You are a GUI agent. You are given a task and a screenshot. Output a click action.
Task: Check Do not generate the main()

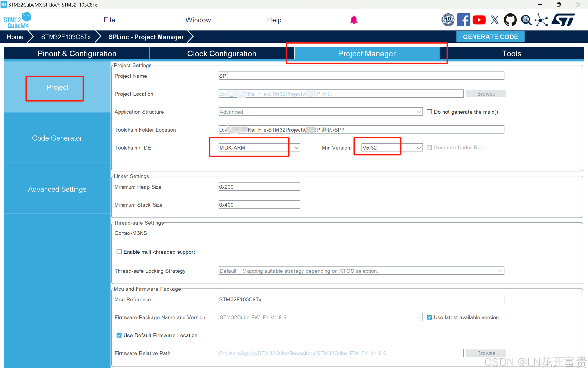click(x=429, y=112)
